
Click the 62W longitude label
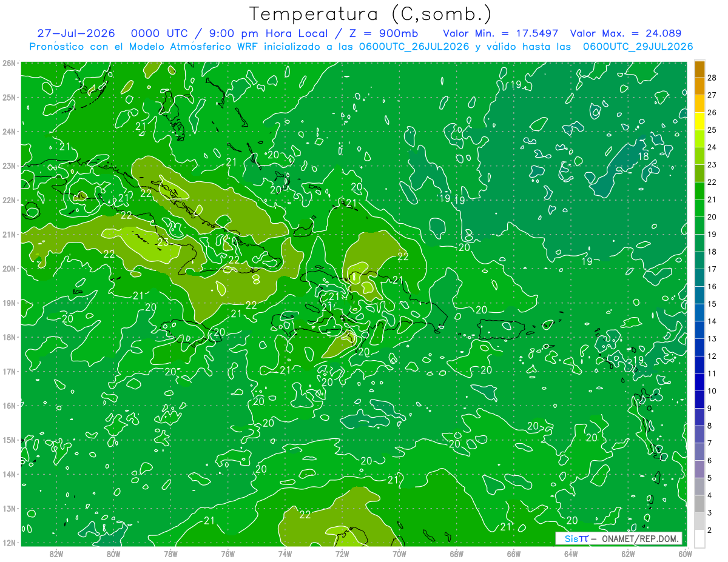pos(628,553)
